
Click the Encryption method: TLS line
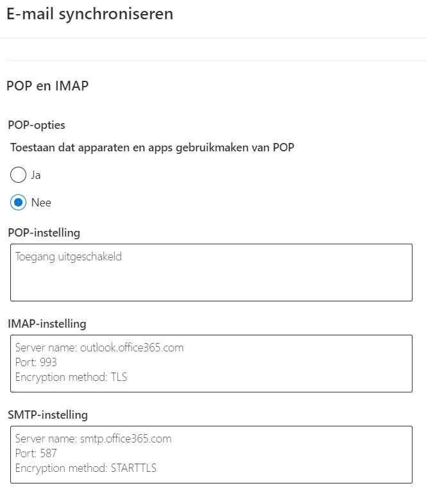(x=71, y=377)
